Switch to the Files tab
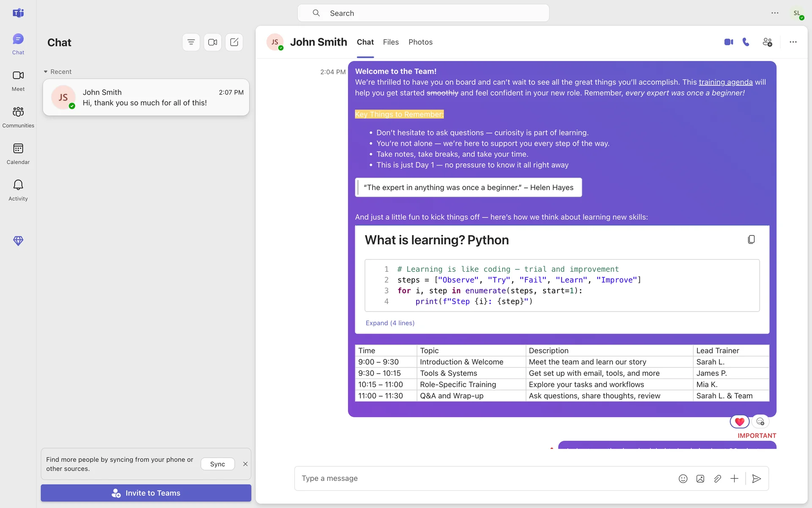 pos(391,42)
